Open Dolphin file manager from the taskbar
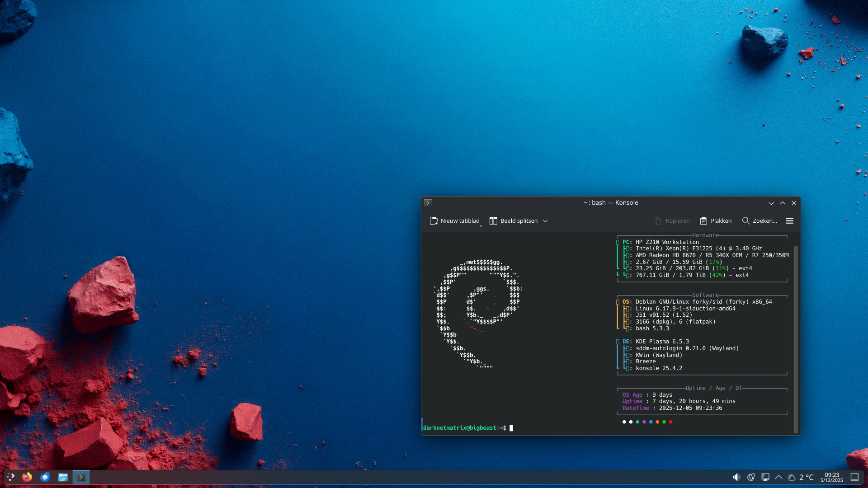 pyautogui.click(x=63, y=477)
